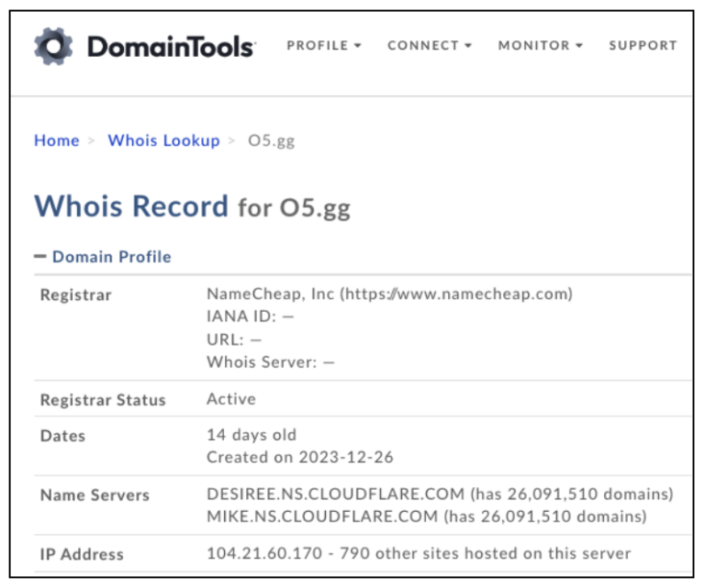Open the Whois Lookup breadcrumb link
Image resolution: width=705 pixels, height=588 pixels.
(163, 140)
